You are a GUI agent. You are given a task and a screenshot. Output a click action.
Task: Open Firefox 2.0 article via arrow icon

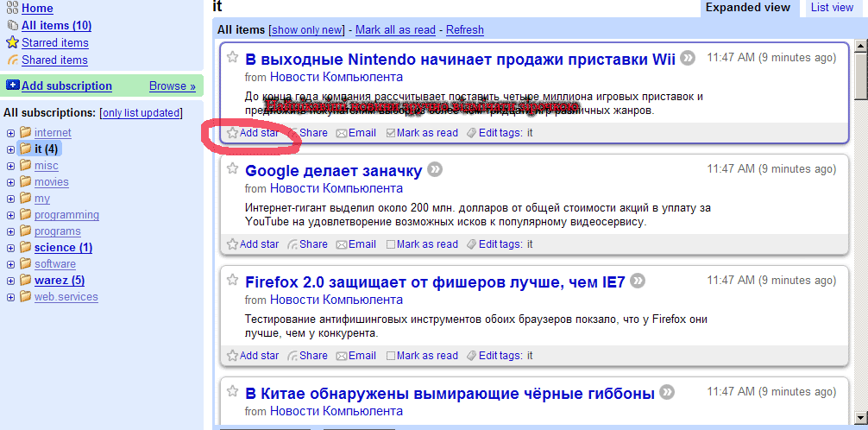(x=638, y=281)
